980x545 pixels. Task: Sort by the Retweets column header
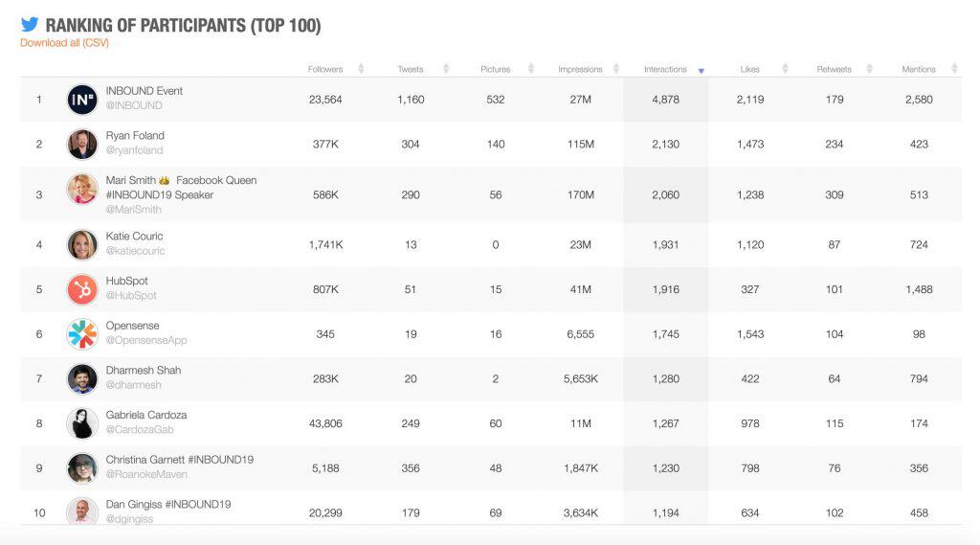(x=834, y=69)
